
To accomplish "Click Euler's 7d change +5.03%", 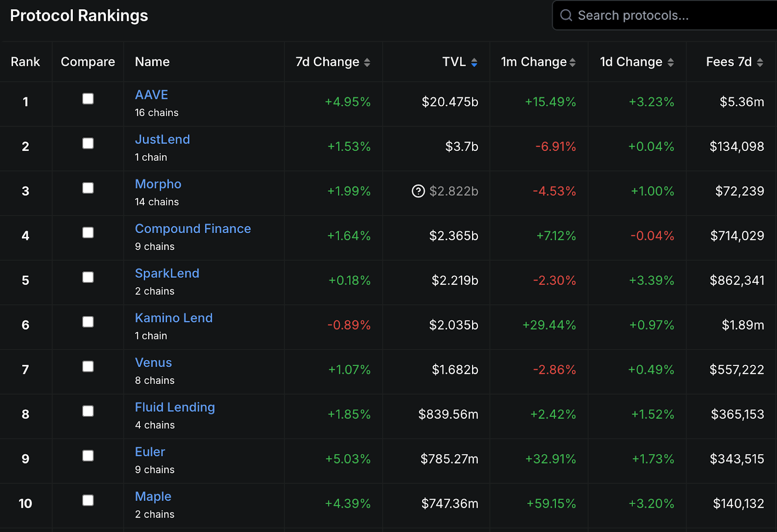I will [348, 459].
